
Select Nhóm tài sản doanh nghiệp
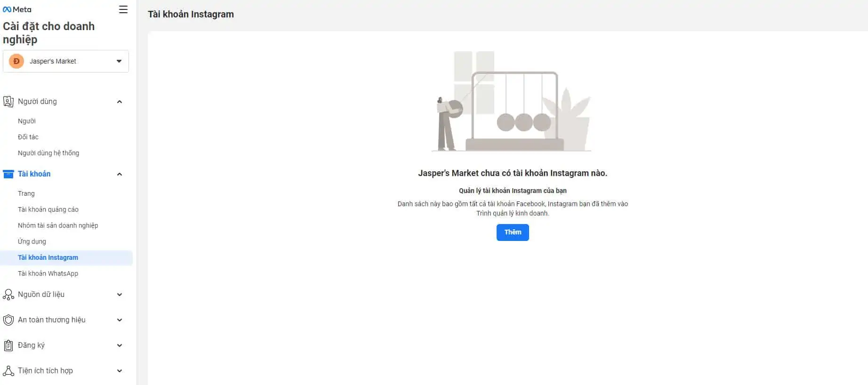[x=58, y=225]
